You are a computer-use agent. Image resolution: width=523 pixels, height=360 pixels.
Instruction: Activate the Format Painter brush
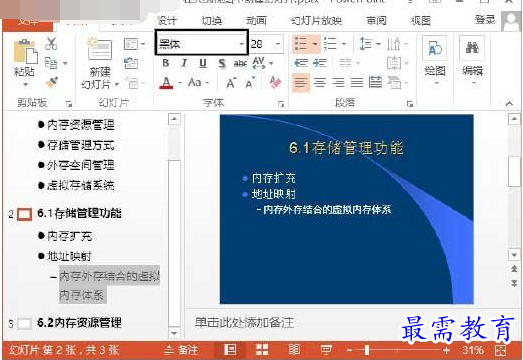(52, 82)
